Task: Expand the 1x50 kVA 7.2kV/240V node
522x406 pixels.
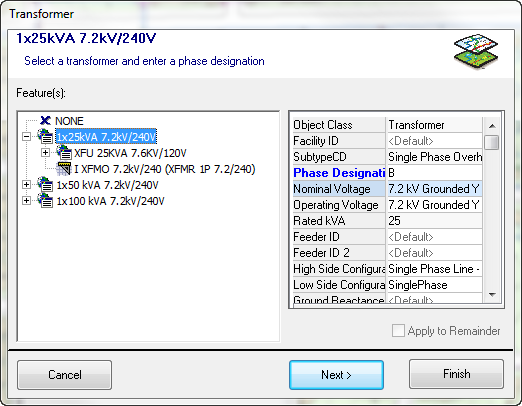Action: tap(26, 184)
